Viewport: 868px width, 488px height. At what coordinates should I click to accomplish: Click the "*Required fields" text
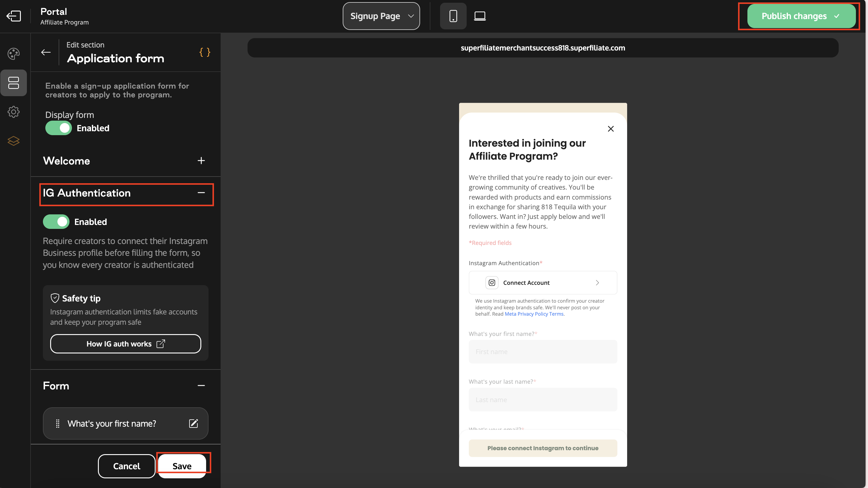click(x=490, y=243)
